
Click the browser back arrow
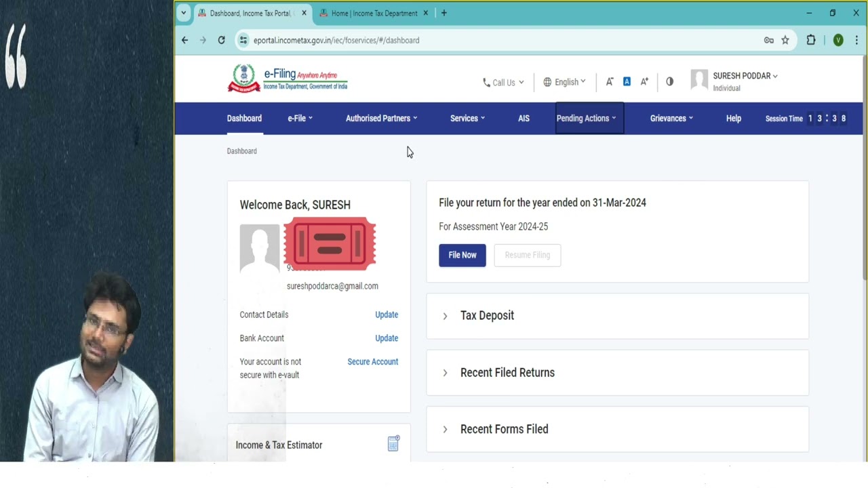tap(184, 40)
